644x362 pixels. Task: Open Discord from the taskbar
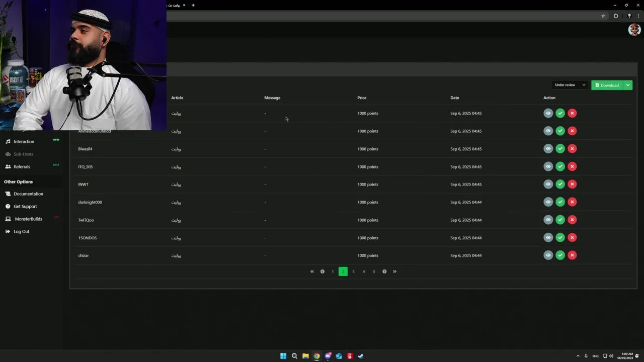click(328, 356)
